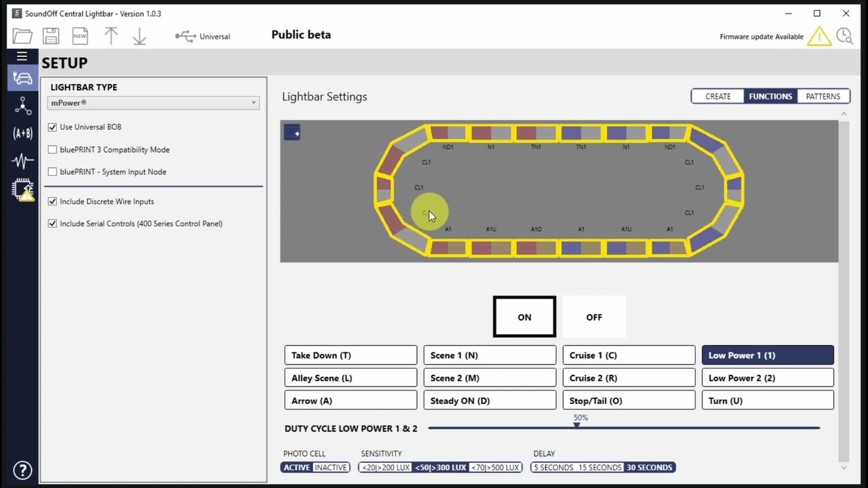Switch to the PATTERNS tab
The width and height of the screenshot is (868, 488).
(823, 96)
